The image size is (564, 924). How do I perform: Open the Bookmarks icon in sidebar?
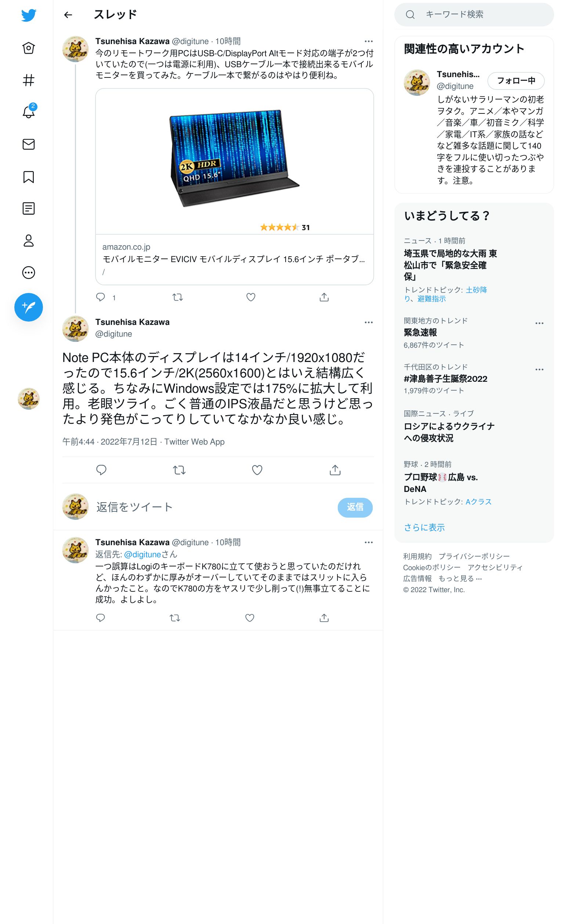[x=29, y=177]
